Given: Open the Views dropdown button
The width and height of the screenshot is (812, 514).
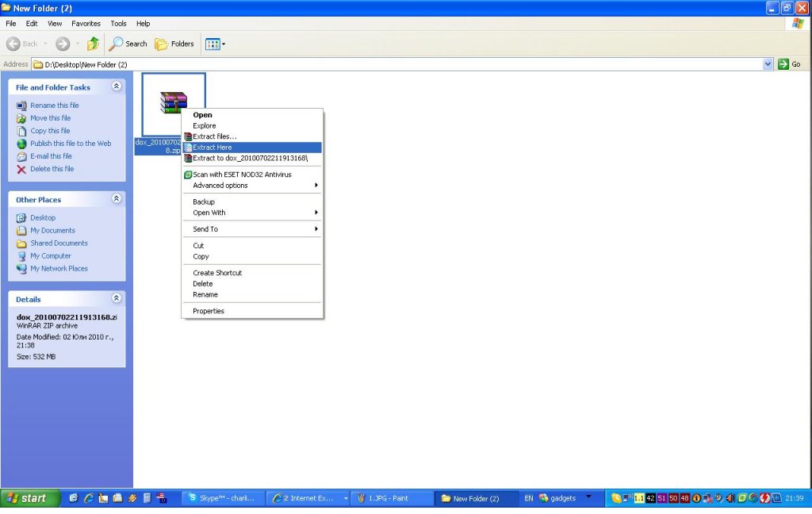Looking at the screenshot, I should (x=215, y=44).
